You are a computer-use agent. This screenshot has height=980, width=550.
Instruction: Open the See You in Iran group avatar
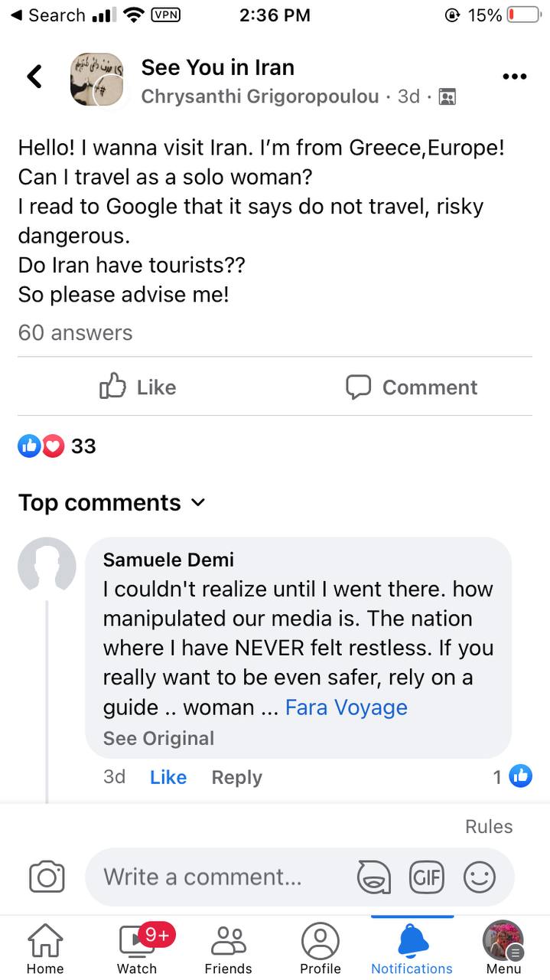coord(97,80)
